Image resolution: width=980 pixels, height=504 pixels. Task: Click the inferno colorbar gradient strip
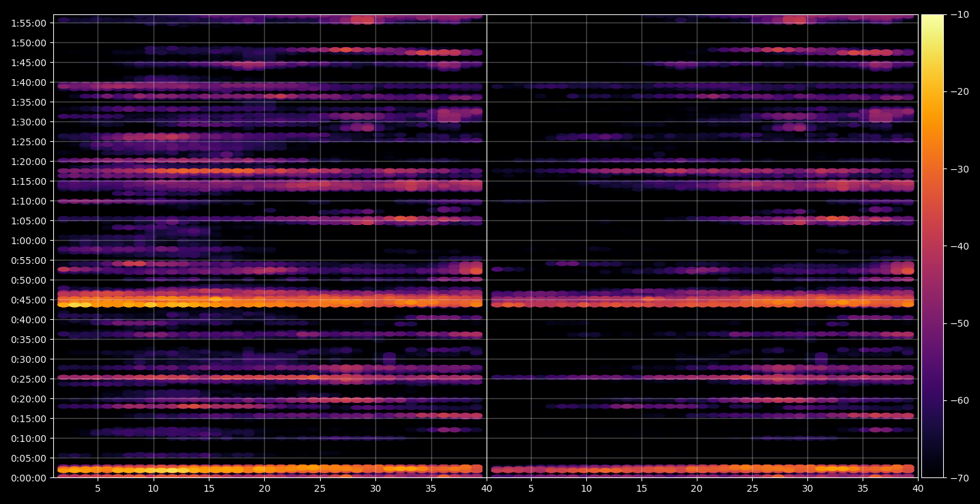[x=932, y=246]
